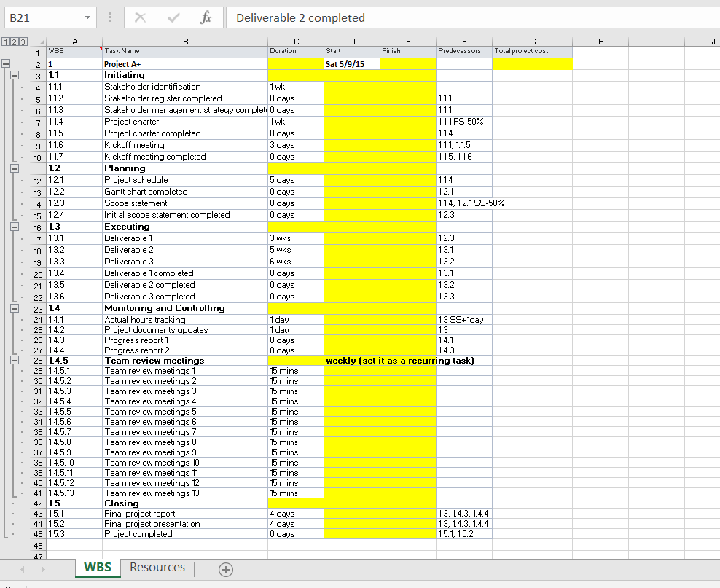Collapse the Initiating group with its minus box
Screen dimensions: 720x588
pos(16,75)
